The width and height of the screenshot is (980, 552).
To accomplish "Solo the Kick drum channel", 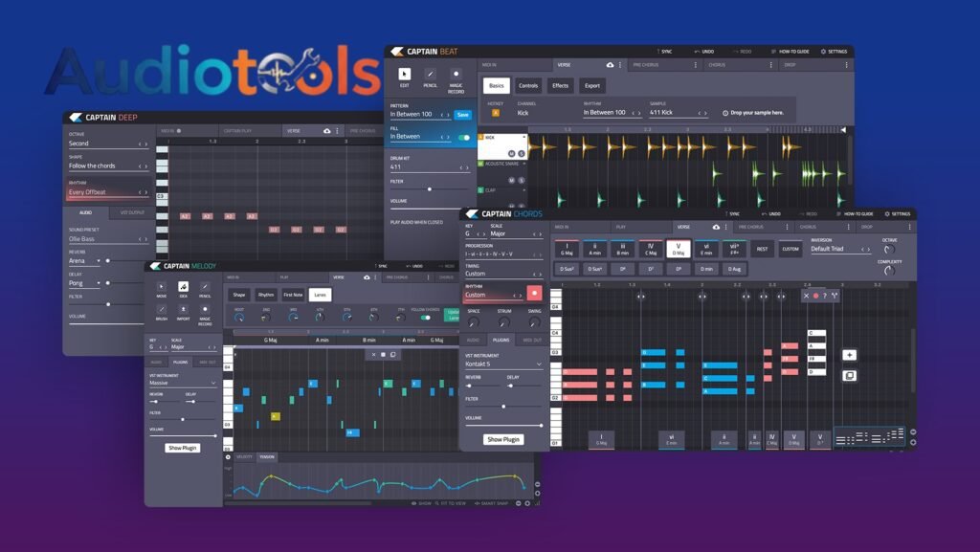I will (x=522, y=153).
